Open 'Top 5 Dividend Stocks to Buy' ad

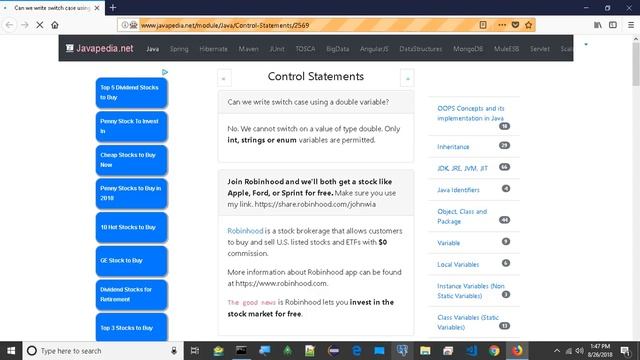click(131, 93)
